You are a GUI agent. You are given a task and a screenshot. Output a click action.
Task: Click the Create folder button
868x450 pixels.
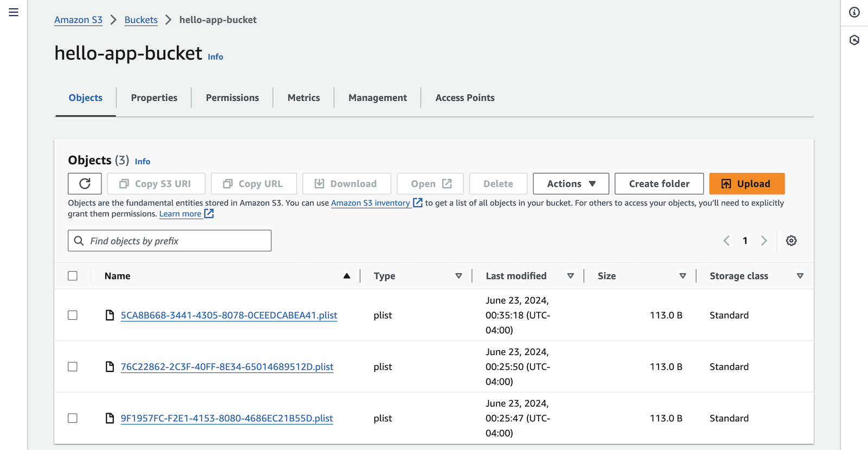(659, 184)
